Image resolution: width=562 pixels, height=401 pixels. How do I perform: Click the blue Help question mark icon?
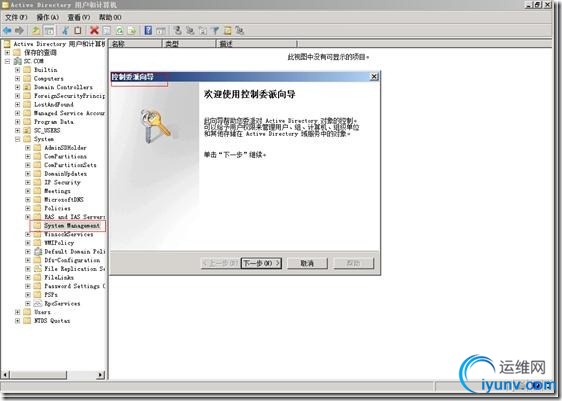(x=148, y=31)
